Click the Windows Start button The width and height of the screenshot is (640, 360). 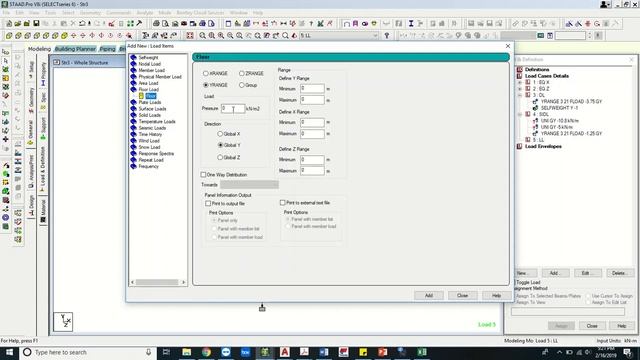(9, 352)
